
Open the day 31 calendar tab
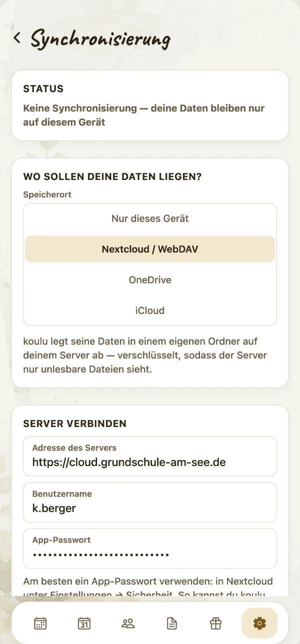[x=84, y=623]
